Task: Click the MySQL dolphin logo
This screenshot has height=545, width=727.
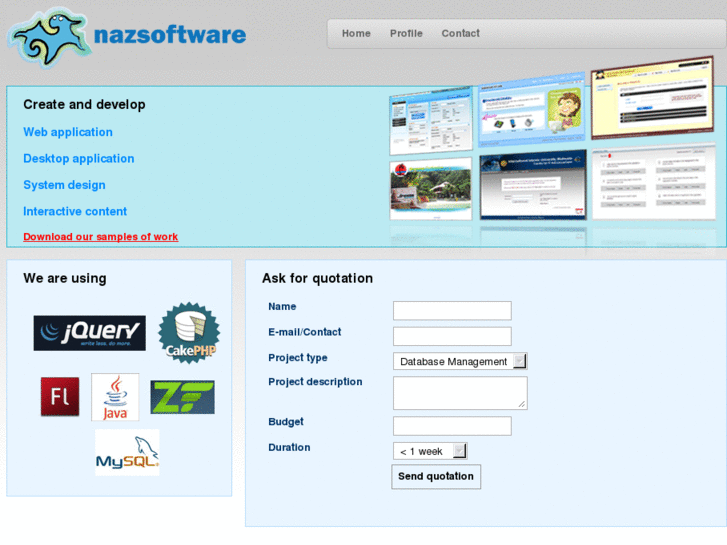Action: (x=127, y=452)
